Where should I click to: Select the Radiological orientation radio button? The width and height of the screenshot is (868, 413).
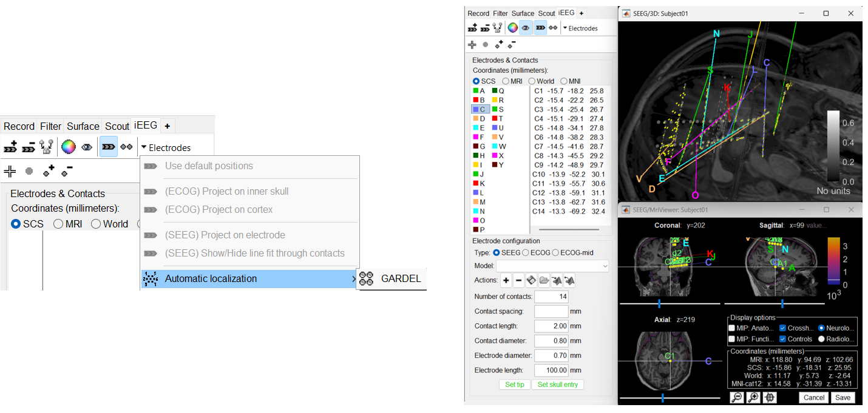click(821, 339)
